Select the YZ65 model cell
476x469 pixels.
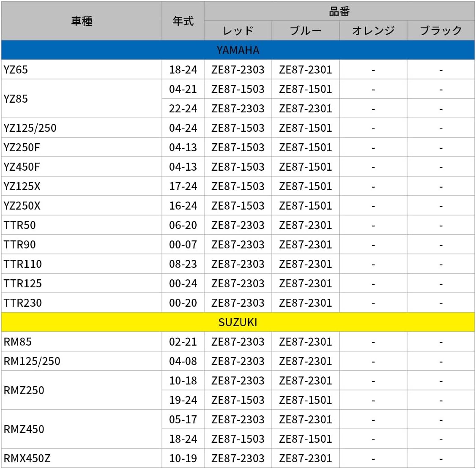[x=81, y=69]
